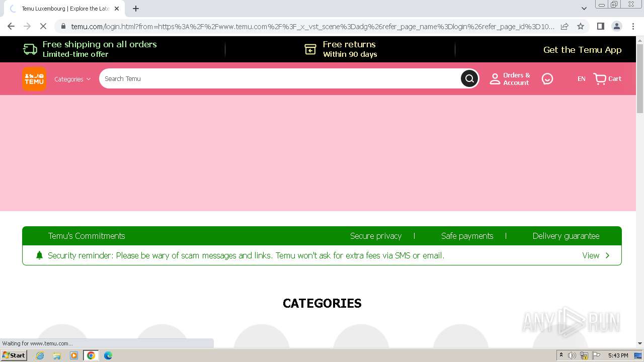Close the Temu Luxembourg tab
This screenshot has width=644, height=362.
[x=117, y=9]
